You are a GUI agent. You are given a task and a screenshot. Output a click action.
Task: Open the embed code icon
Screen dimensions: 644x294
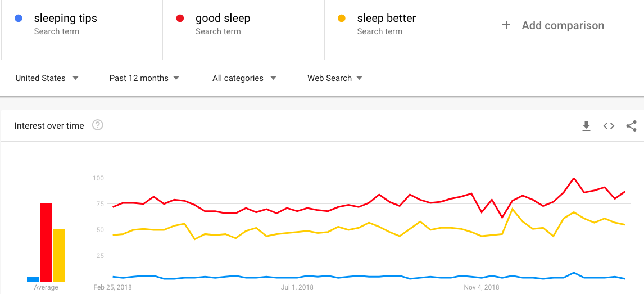pyautogui.click(x=609, y=126)
